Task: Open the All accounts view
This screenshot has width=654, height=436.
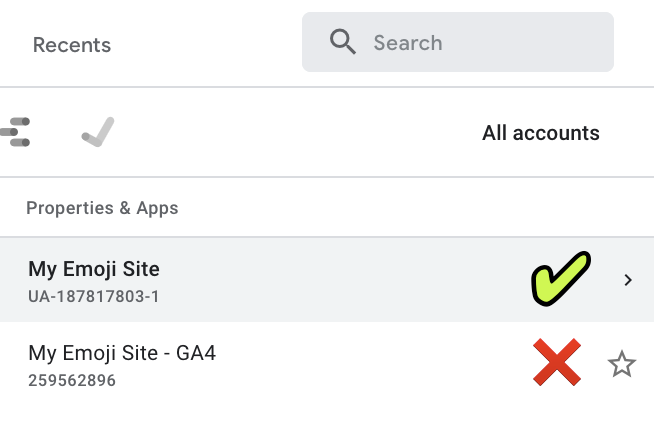Action: tap(540, 133)
